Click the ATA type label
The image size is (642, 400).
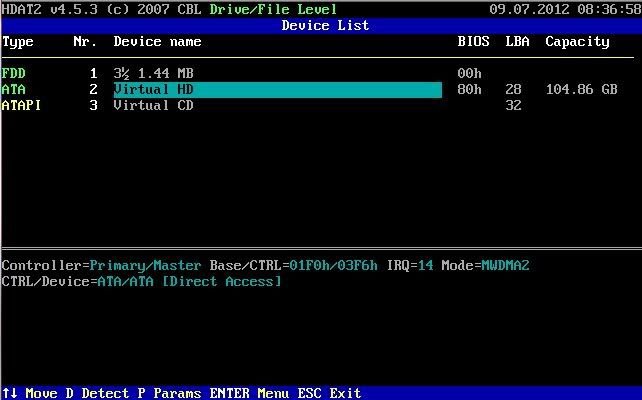[x=14, y=90]
